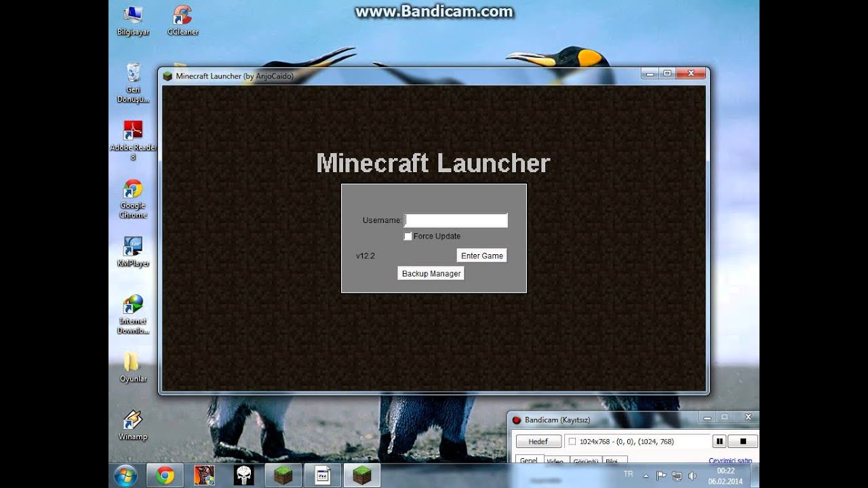Click the Hedef button in Bandicam
The image size is (868, 488).
(538, 441)
